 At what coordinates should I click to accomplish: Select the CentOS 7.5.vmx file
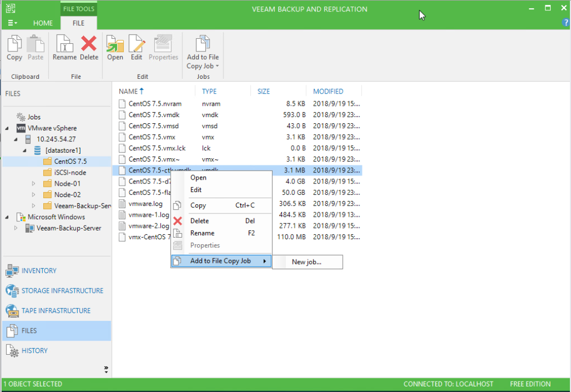(x=152, y=137)
